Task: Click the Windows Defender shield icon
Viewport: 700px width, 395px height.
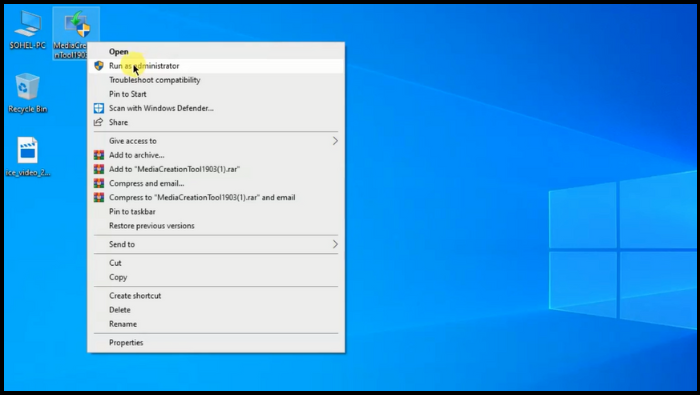Action: [99, 108]
